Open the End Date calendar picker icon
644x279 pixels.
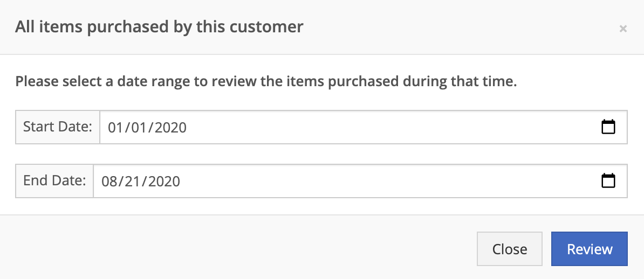coord(608,180)
